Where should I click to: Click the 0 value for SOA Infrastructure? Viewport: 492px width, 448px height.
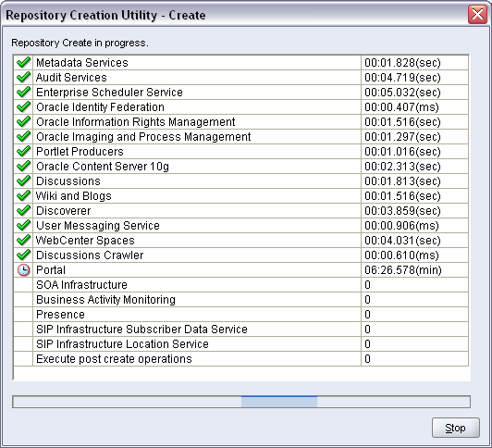point(367,285)
